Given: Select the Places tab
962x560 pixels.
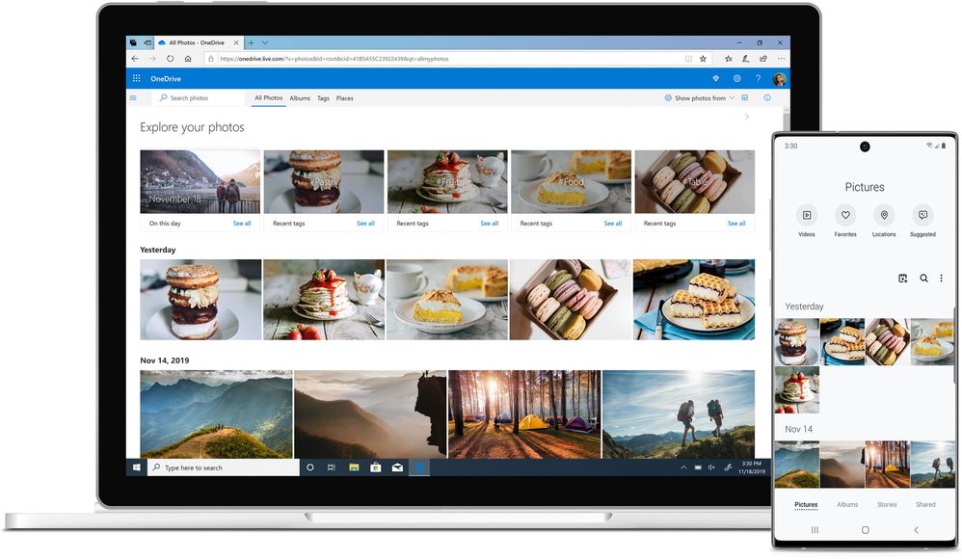Looking at the screenshot, I should pyautogui.click(x=345, y=98).
